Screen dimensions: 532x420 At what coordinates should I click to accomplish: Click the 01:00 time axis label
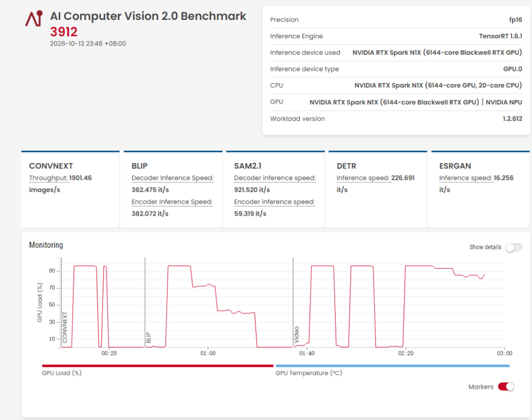coord(208,353)
